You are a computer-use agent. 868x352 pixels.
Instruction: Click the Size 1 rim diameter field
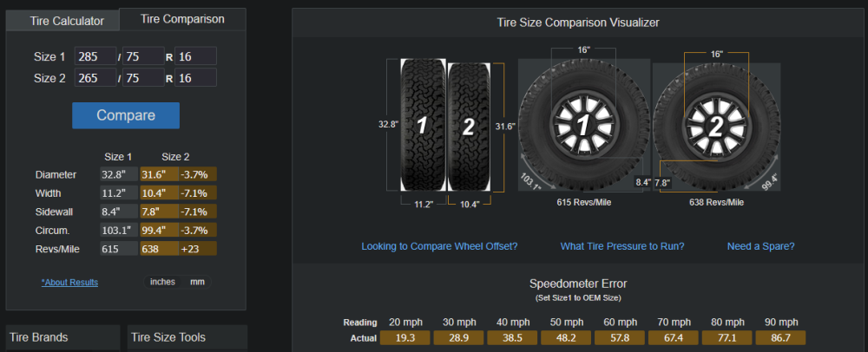[195, 56]
